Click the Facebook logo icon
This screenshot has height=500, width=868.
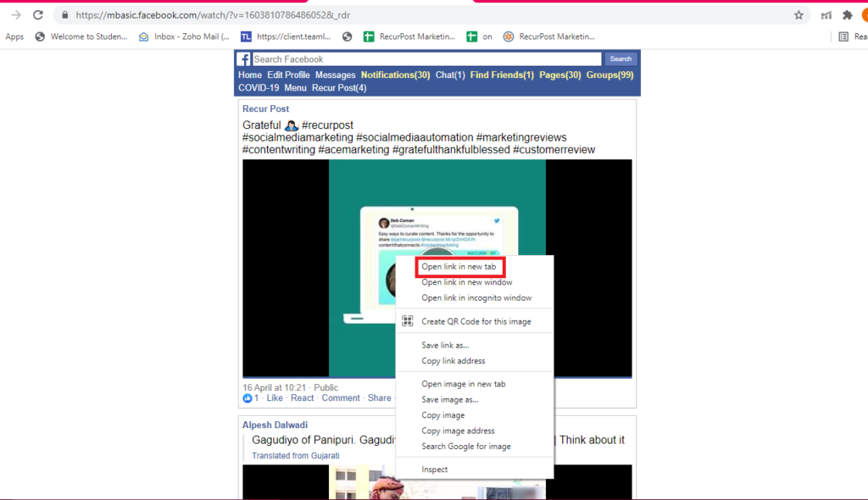(243, 58)
